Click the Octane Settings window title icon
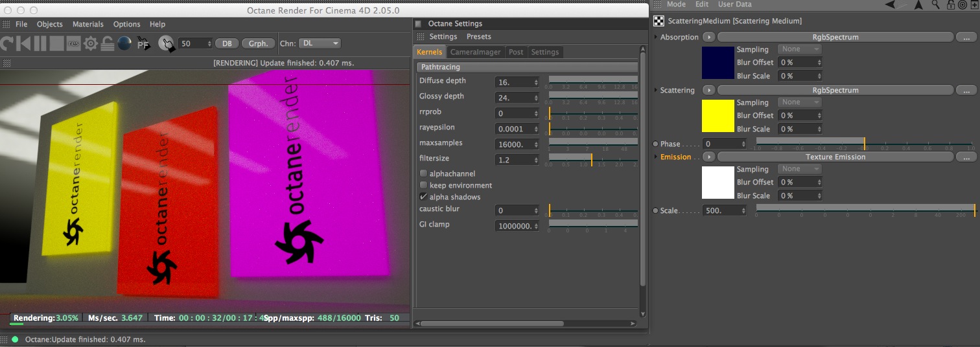The width and height of the screenshot is (980, 347). pyautogui.click(x=418, y=23)
